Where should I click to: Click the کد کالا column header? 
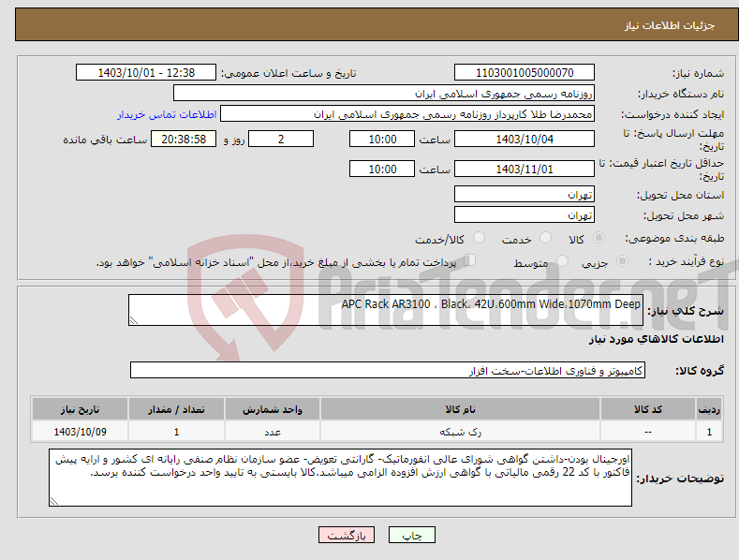[x=648, y=409]
